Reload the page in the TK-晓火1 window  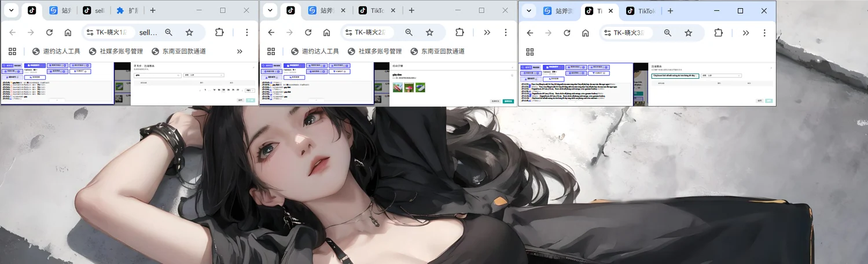(49, 32)
